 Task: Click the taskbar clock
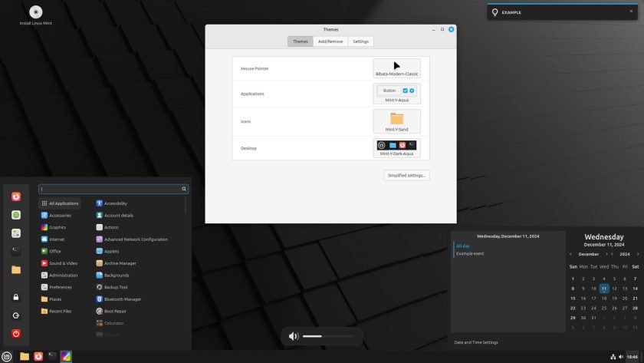point(632,357)
